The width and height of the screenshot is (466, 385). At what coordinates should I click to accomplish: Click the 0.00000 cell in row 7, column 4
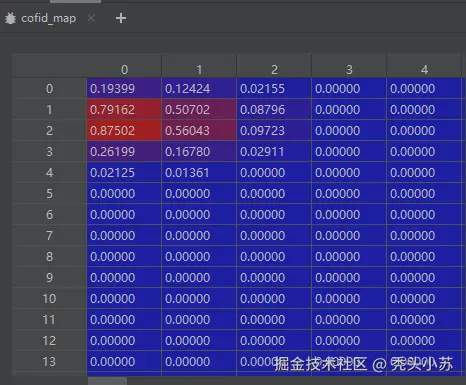pyautogui.click(x=424, y=236)
